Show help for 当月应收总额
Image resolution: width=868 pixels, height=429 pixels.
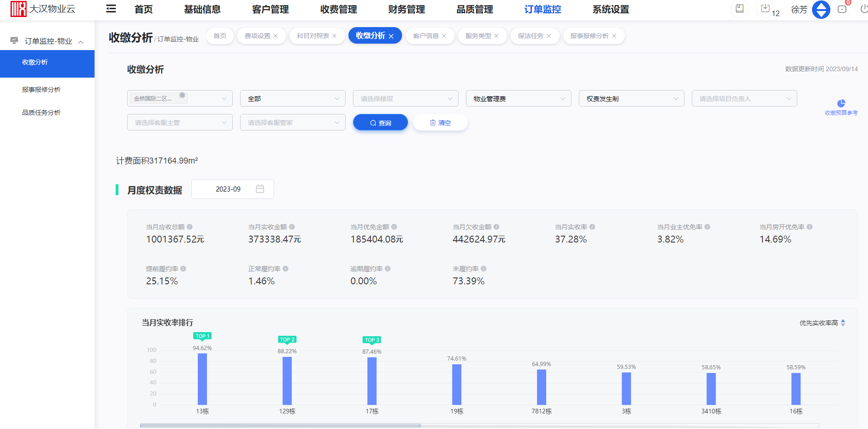pos(190,227)
